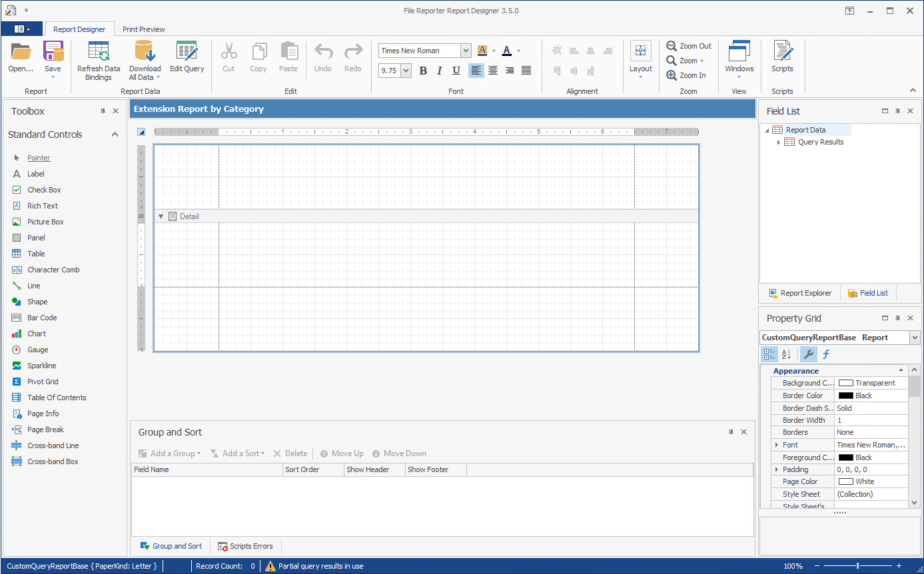
Task: Open the Edit Query tool
Action: click(x=187, y=52)
